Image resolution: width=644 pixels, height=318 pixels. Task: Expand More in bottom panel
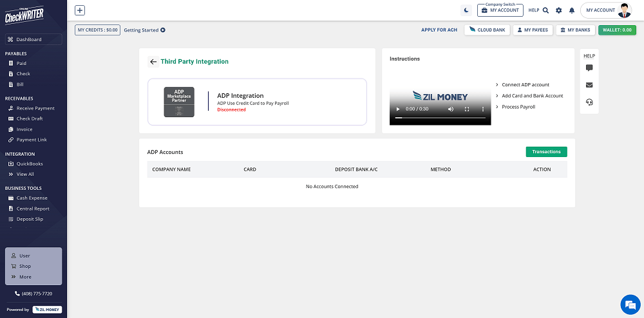(x=25, y=277)
